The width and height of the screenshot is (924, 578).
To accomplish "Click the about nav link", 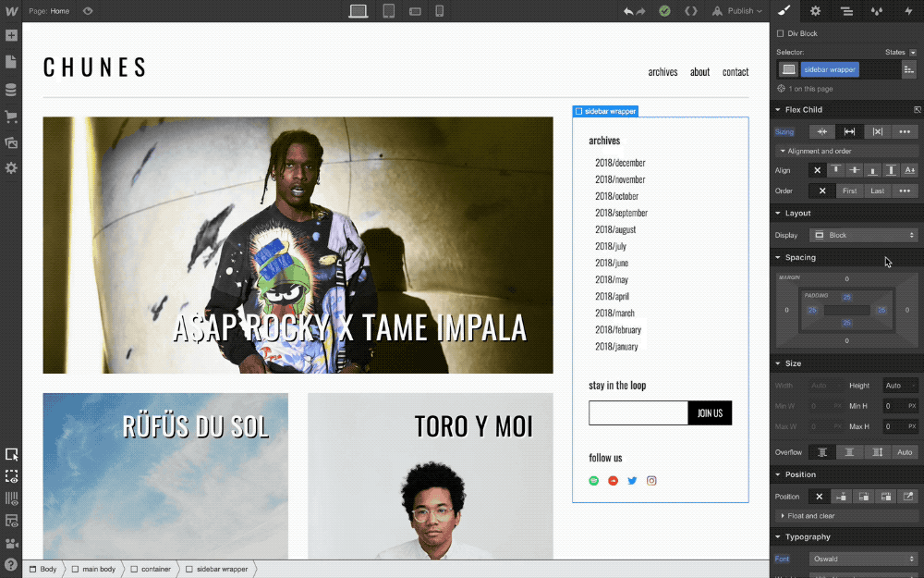I will pos(699,72).
